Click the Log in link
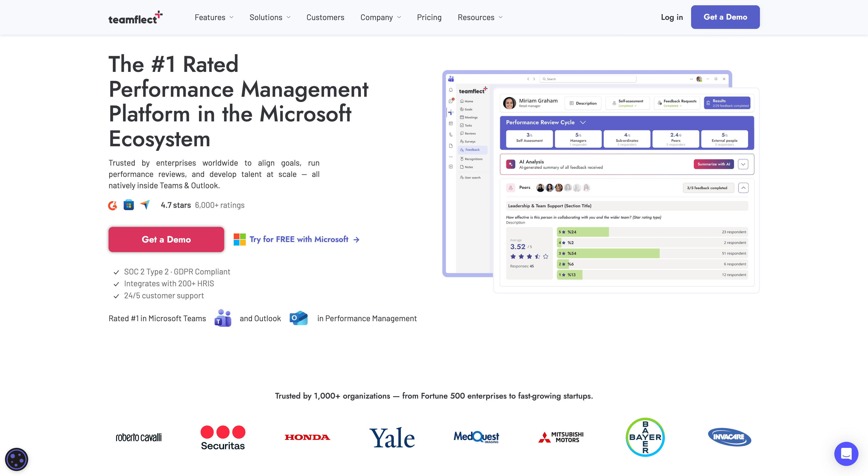Screen dimensions: 868x476 tap(671, 17)
